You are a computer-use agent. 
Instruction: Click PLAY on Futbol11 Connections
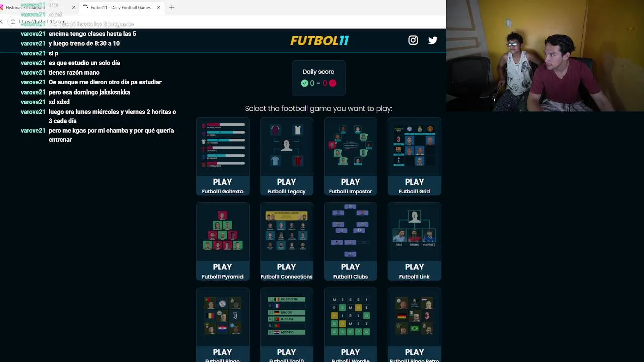pos(286,267)
